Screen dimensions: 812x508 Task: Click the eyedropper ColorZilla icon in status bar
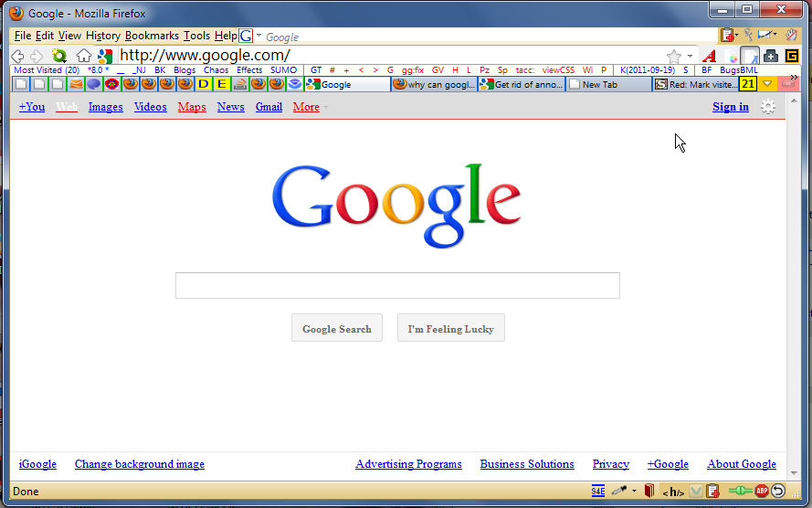coord(619,491)
